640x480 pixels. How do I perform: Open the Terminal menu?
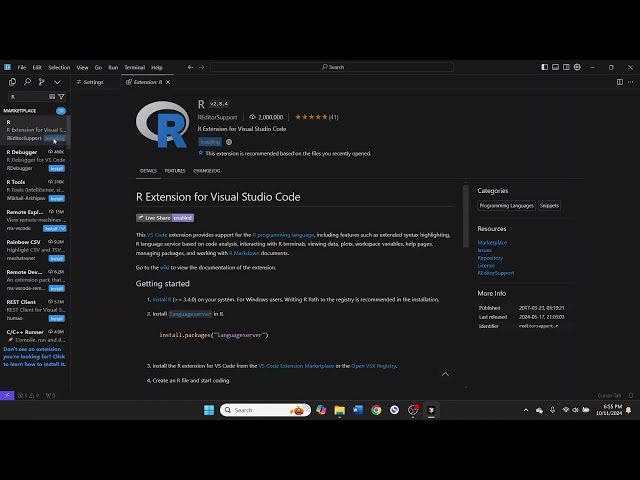[x=134, y=67]
